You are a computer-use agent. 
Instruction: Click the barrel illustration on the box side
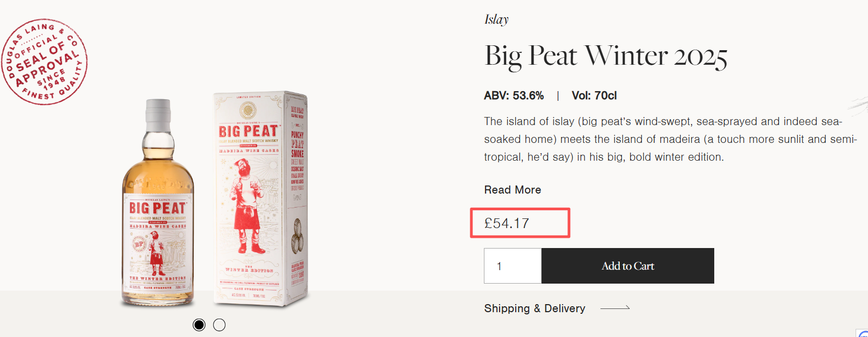[x=297, y=236]
